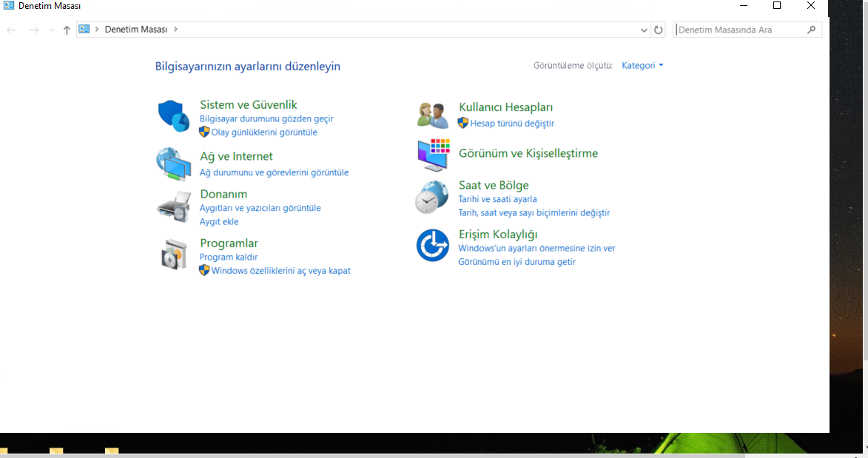Viewport: 868px width, 458px height.
Task: Click Tarihi ve saati ayarla link
Action: [498, 199]
